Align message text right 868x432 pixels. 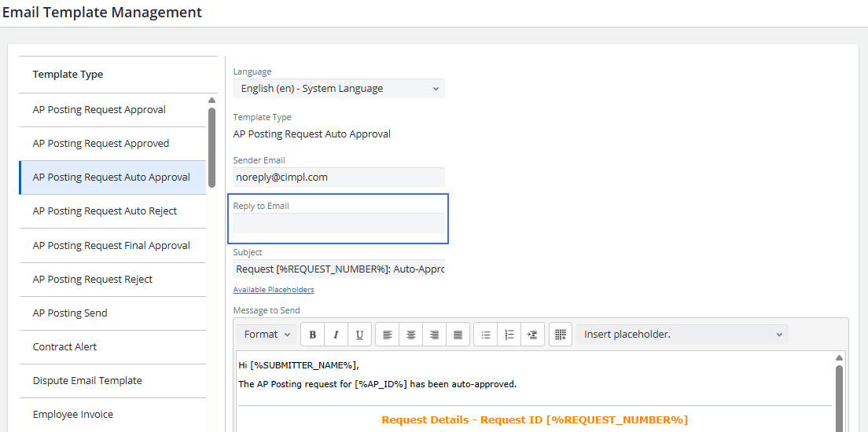click(x=435, y=335)
